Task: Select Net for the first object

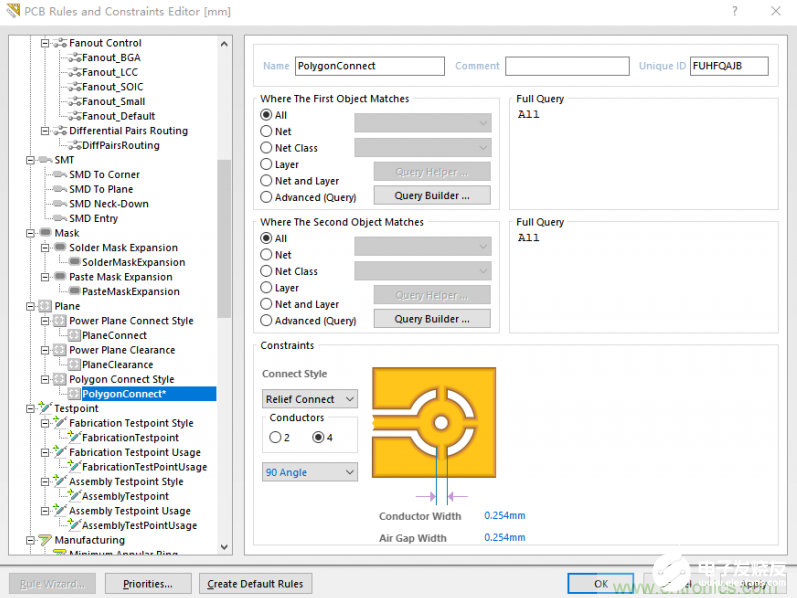Action: pyautogui.click(x=266, y=131)
